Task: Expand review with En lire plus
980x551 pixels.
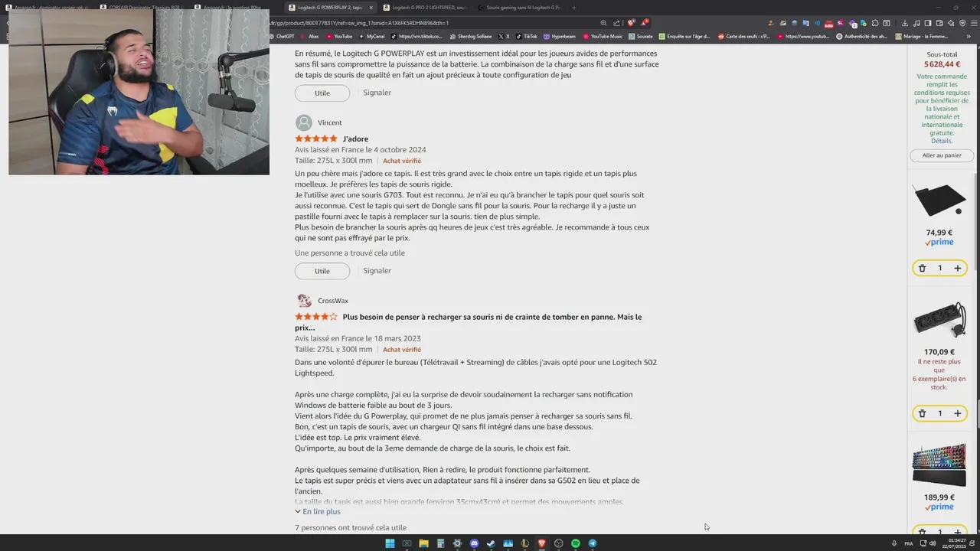Action: coord(318,511)
